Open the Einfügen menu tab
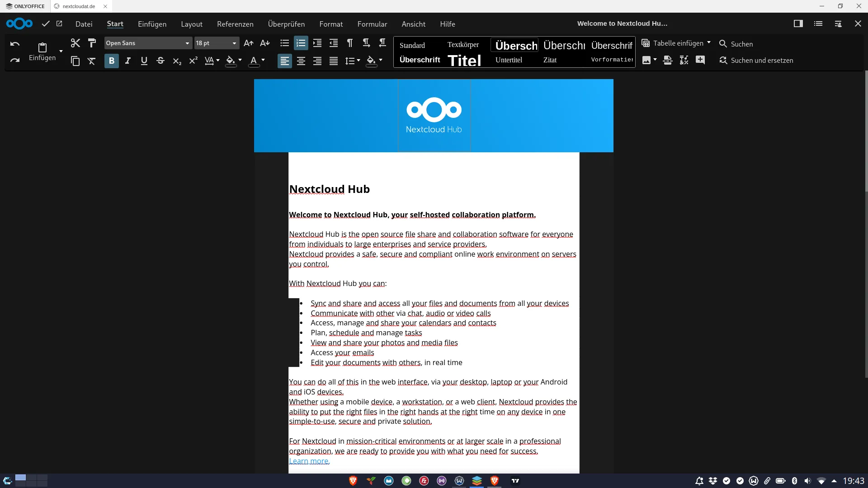 (152, 24)
